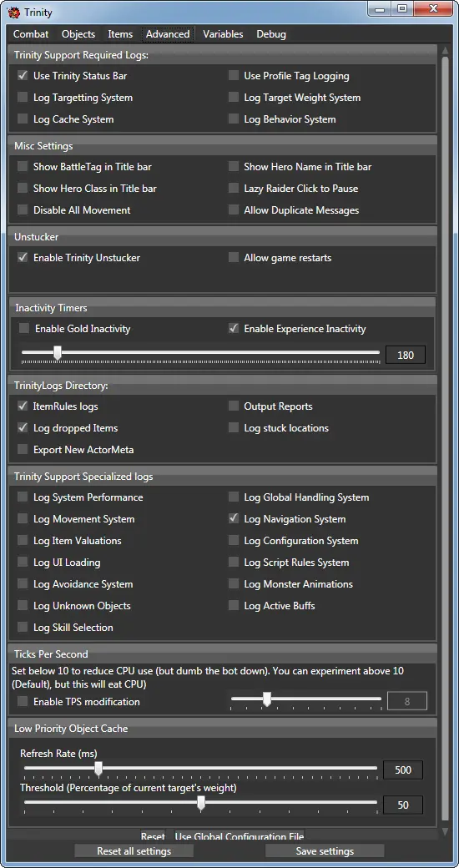459x868 pixels.
Task: Tick Log Configuration System
Action: [234, 540]
